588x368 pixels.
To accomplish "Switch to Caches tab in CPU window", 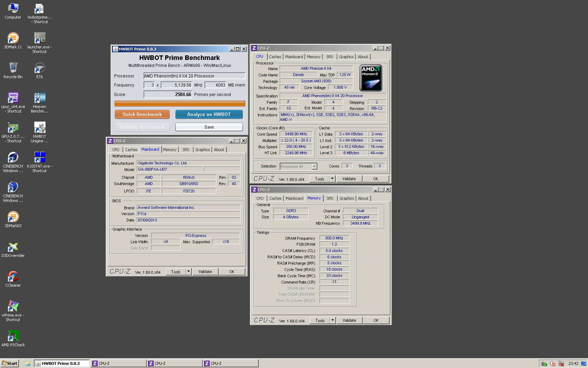I will coord(275,57).
